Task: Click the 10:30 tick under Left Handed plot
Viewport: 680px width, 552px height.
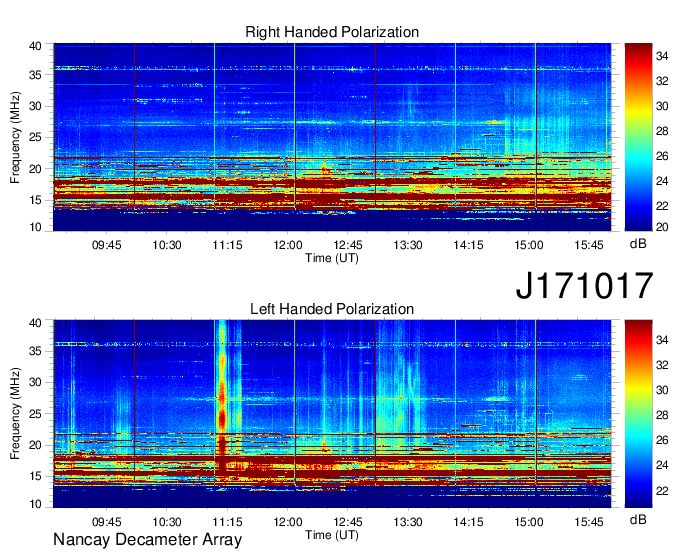Action: (x=167, y=522)
